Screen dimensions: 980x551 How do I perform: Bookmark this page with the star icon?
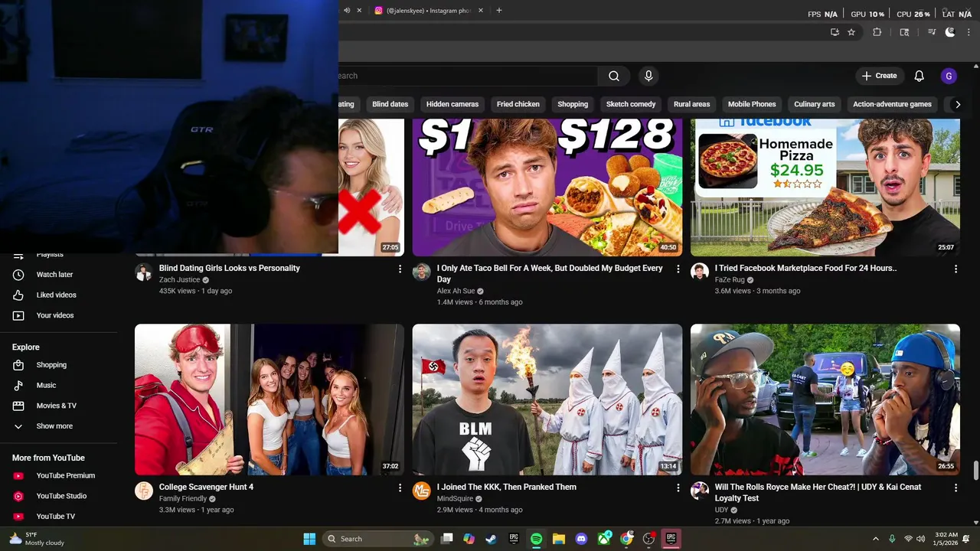(851, 32)
